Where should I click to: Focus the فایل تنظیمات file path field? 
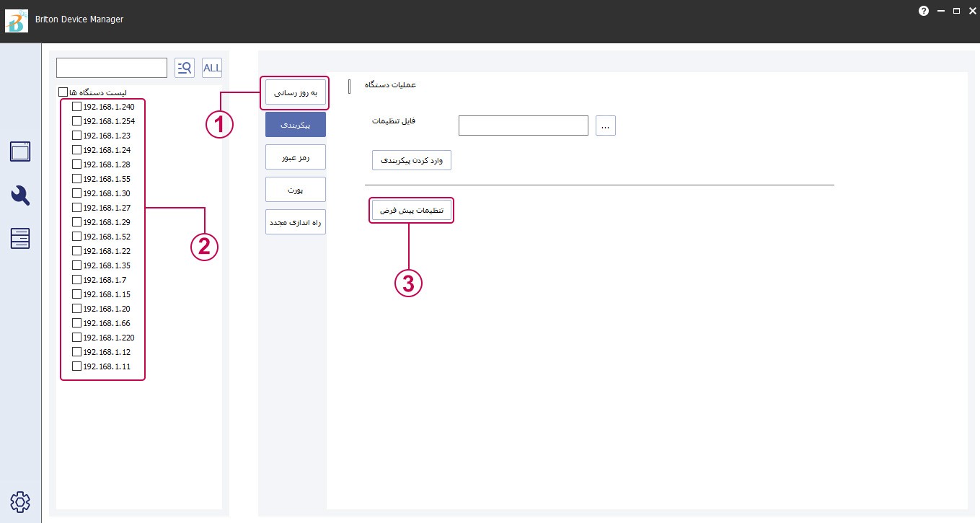(x=523, y=126)
